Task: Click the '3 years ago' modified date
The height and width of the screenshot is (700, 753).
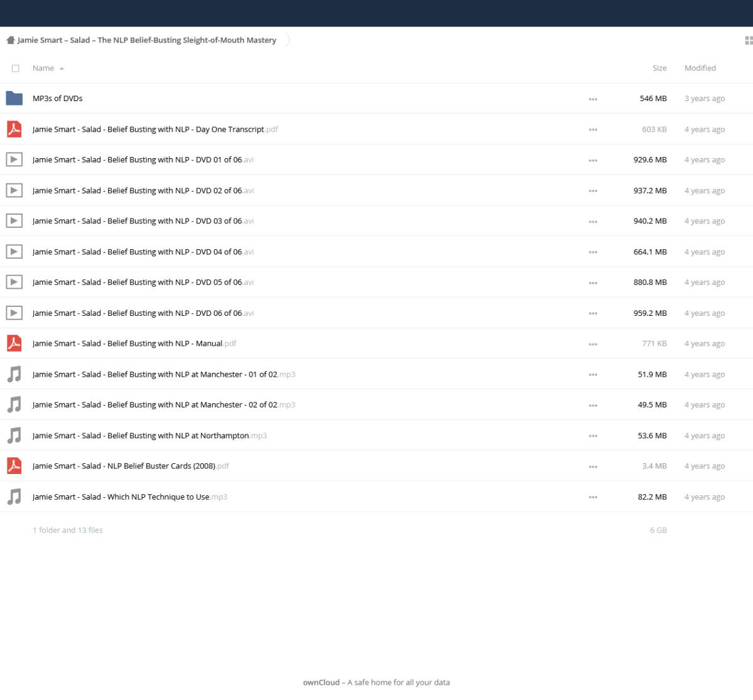Action: pyautogui.click(x=705, y=99)
